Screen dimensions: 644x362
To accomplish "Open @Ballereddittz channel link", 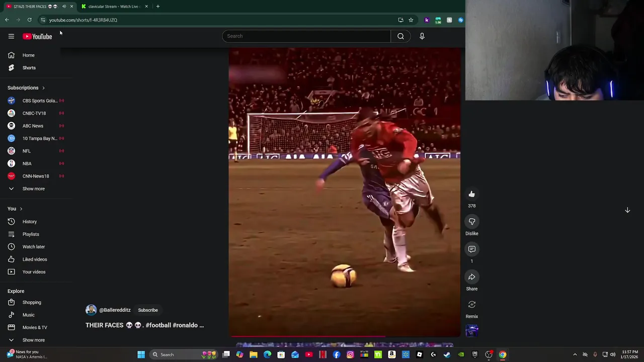I will [115, 310].
